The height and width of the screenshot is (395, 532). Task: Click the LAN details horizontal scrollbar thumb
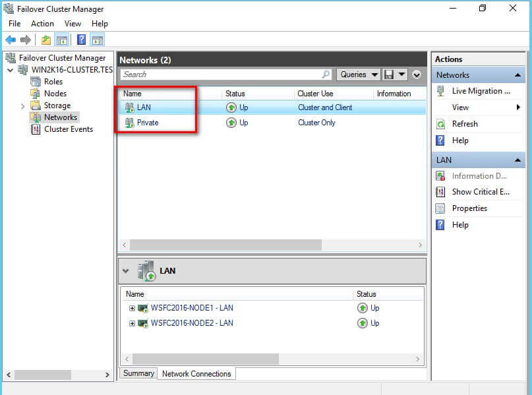[206, 359]
